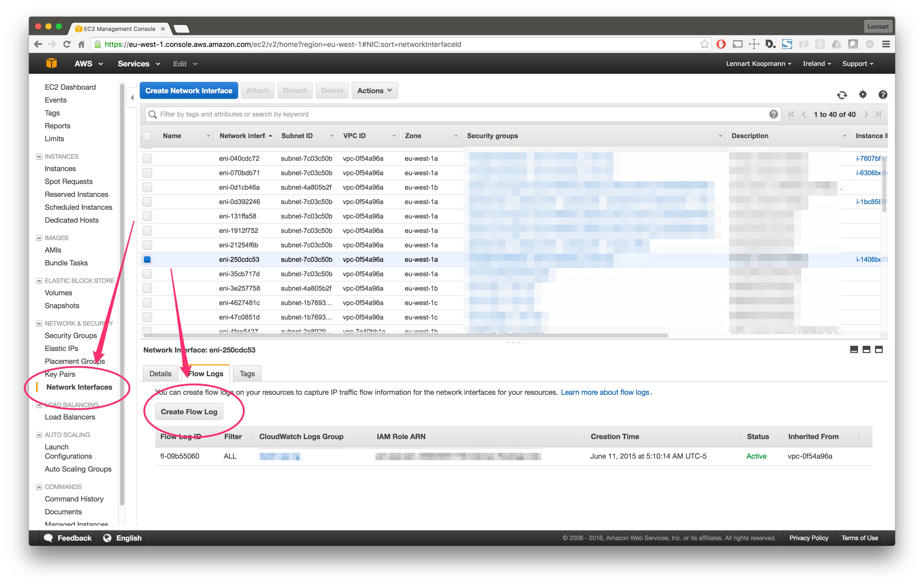Image resolution: width=924 pixels, height=587 pixels.
Task: Reload the page in the browser
Action: 67,45
